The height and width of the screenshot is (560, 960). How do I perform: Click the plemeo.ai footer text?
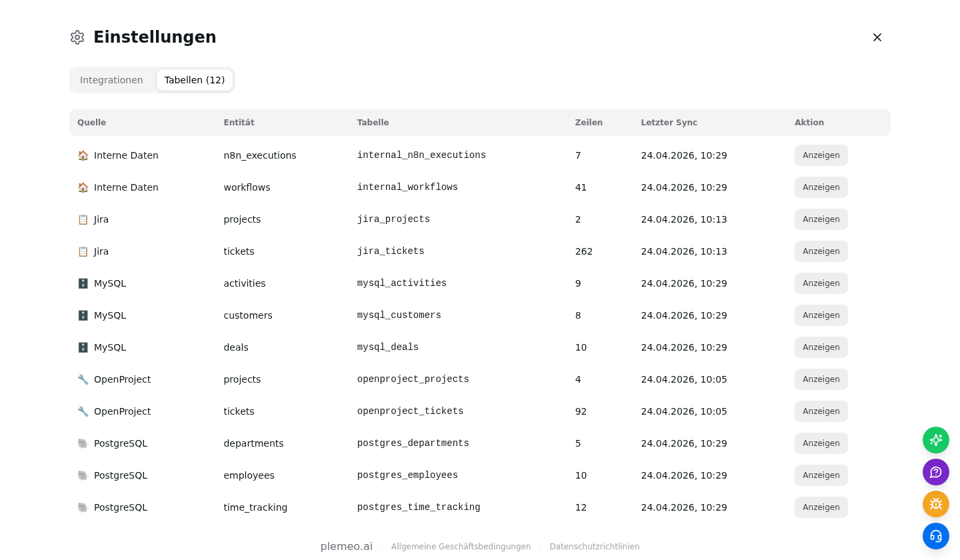(x=347, y=547)
